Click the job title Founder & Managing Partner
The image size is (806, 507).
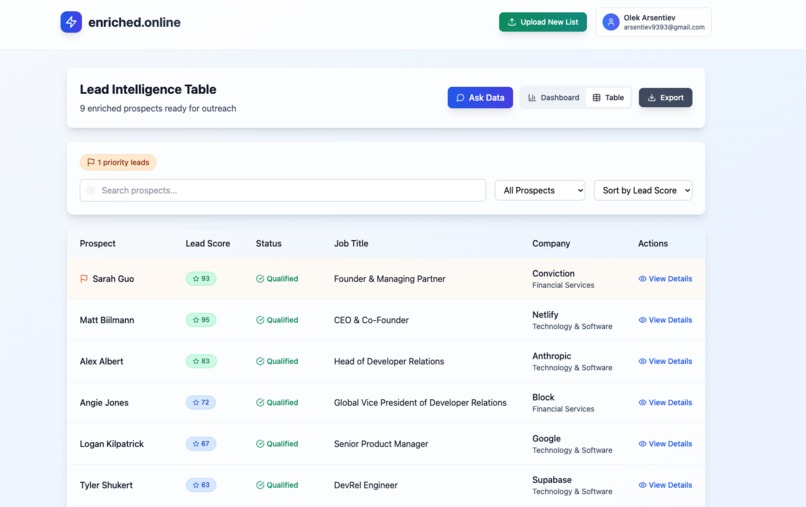390,279
